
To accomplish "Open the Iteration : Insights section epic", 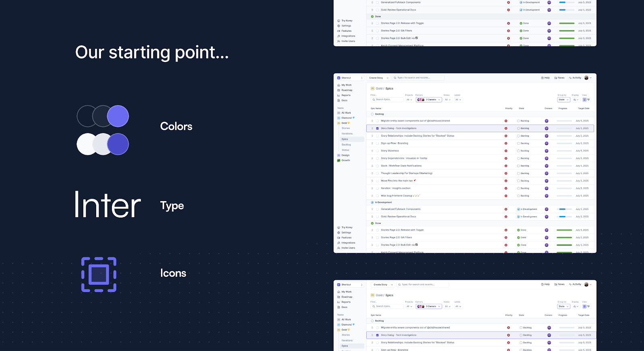I will [x=396, y=188].
